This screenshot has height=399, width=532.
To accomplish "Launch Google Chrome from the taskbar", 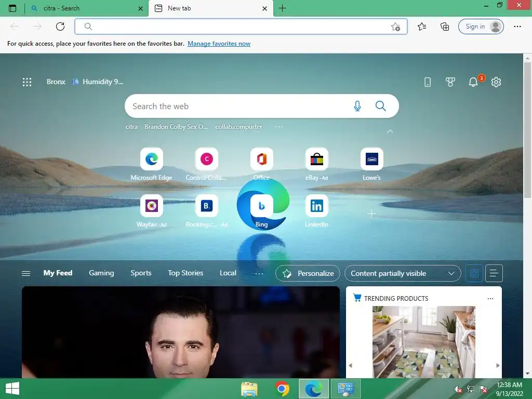I will click(x=282, y=389).
